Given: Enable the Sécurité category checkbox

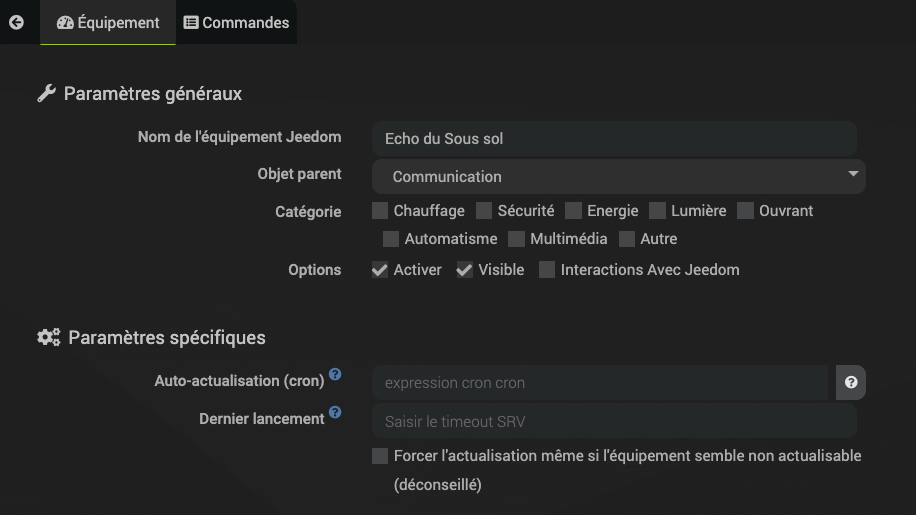Looking at the screenshot, I should coord(484,210).
